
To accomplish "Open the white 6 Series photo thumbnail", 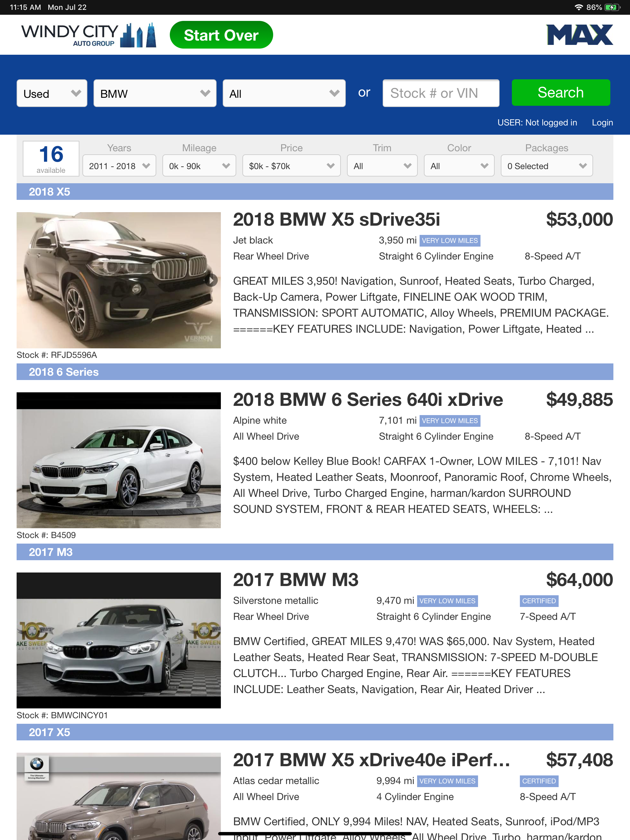I will [118, 460].
